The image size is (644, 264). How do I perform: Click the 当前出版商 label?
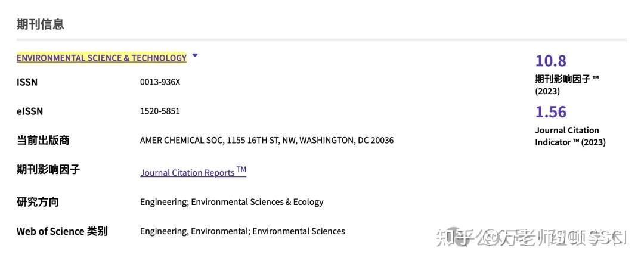click(x=43, y=141)
